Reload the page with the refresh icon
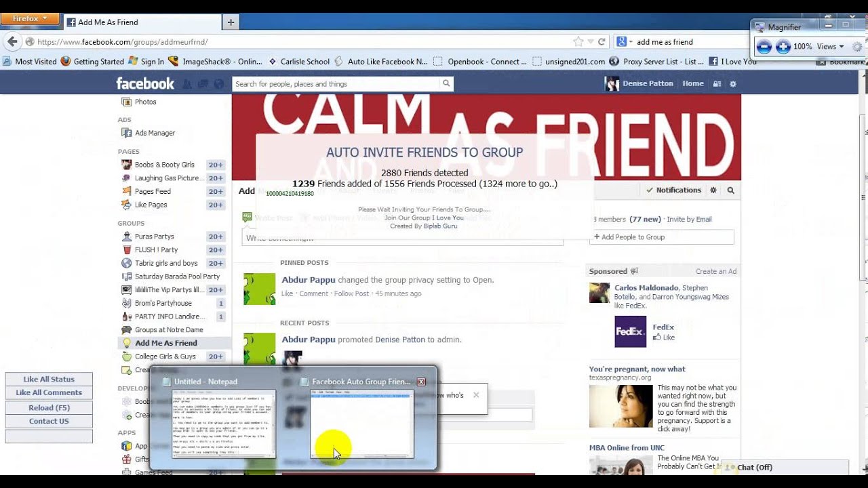 tap(601, 41)
